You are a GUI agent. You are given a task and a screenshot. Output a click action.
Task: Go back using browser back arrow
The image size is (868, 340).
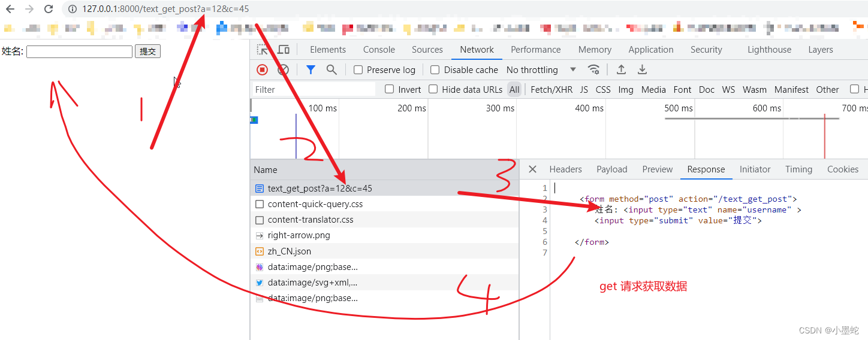coord(10,9)
